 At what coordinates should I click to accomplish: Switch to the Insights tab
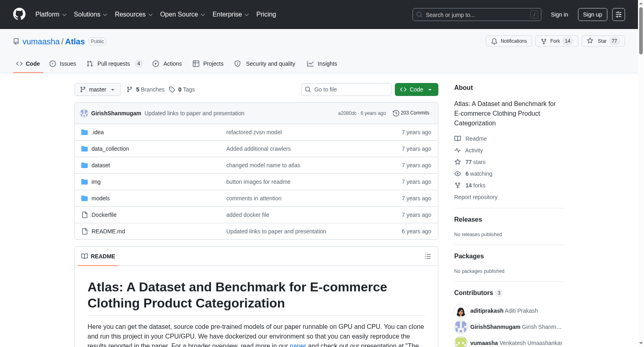click(322, 64)
